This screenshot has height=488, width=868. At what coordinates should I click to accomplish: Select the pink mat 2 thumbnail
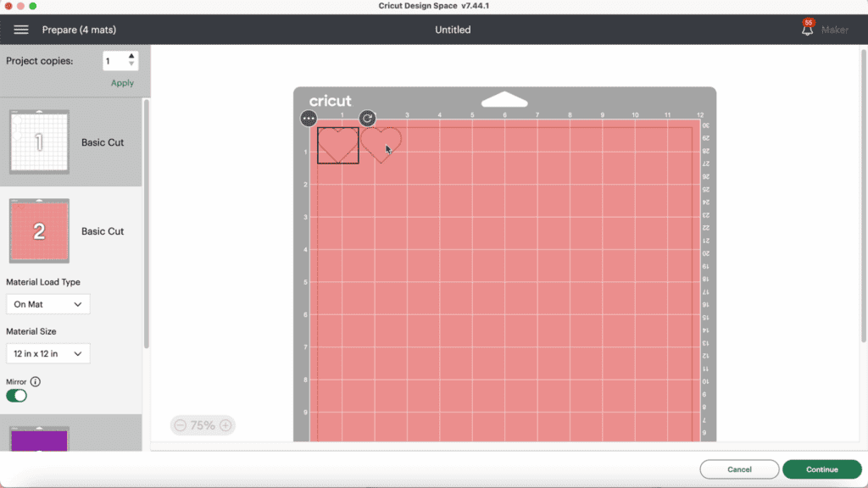(39, 230)
